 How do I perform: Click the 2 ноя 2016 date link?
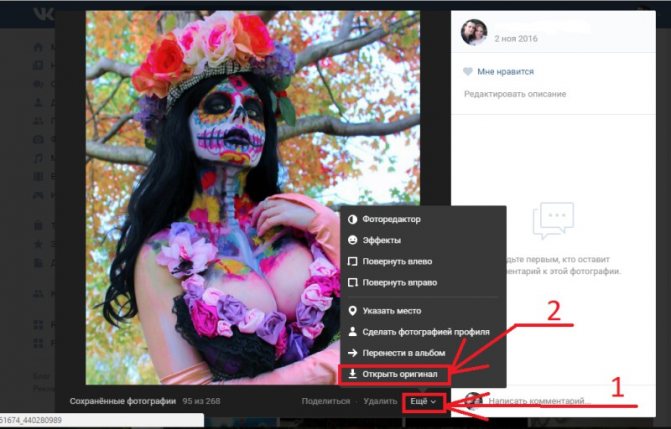click(514, 37)
